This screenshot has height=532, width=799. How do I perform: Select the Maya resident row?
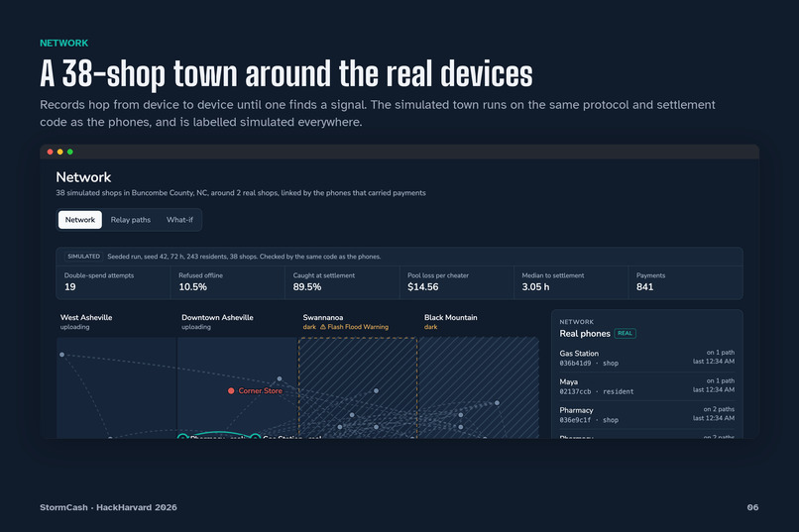pos(646,386)
